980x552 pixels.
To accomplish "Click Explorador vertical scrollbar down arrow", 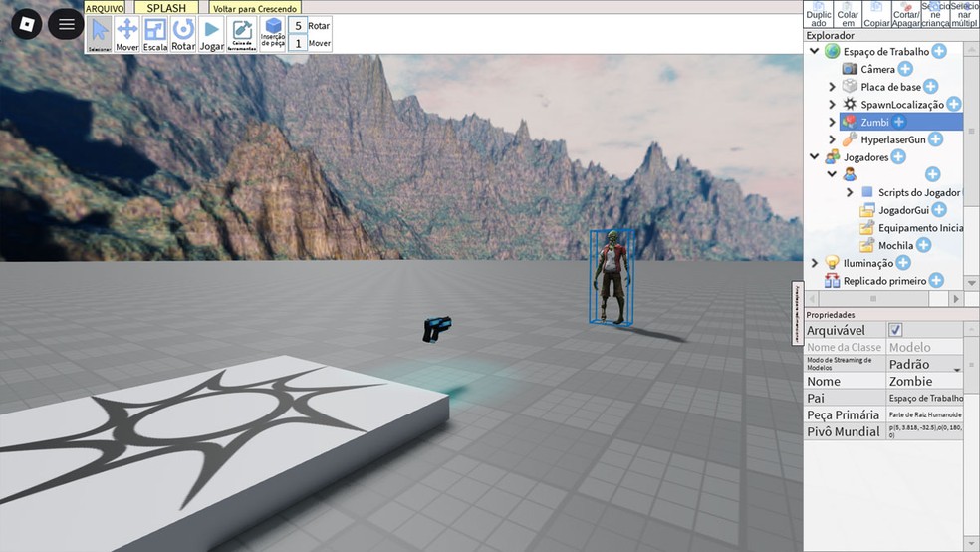I will [x=971, y=283].
